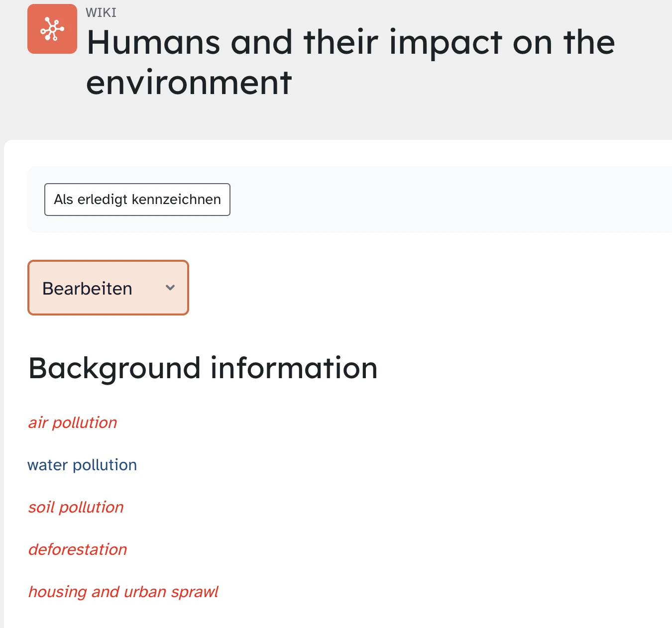Click the 'Humans and their impact on the' title line
The width and height of the screenshot is (672, 628).
350,42
